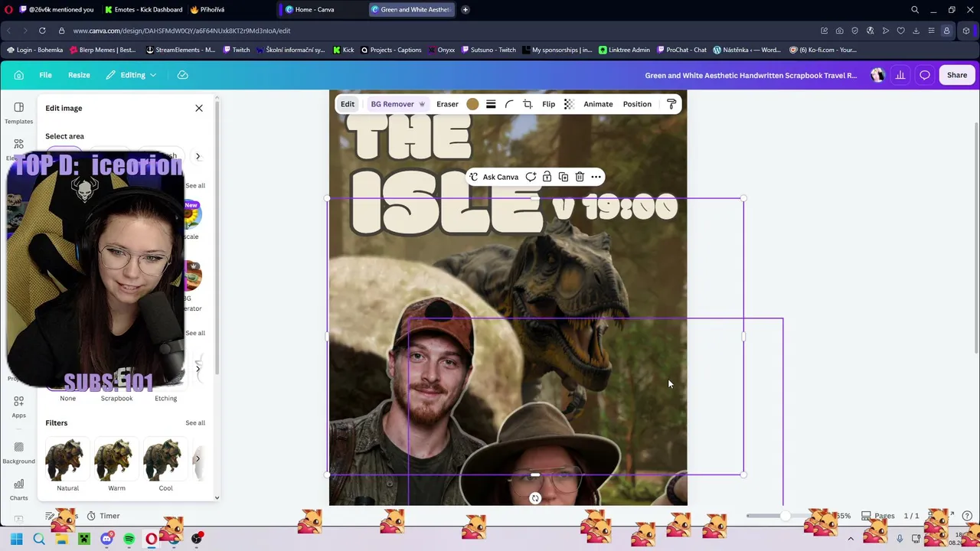Open the analytics chart icon in header
The image size is (980, 551).
900,75
